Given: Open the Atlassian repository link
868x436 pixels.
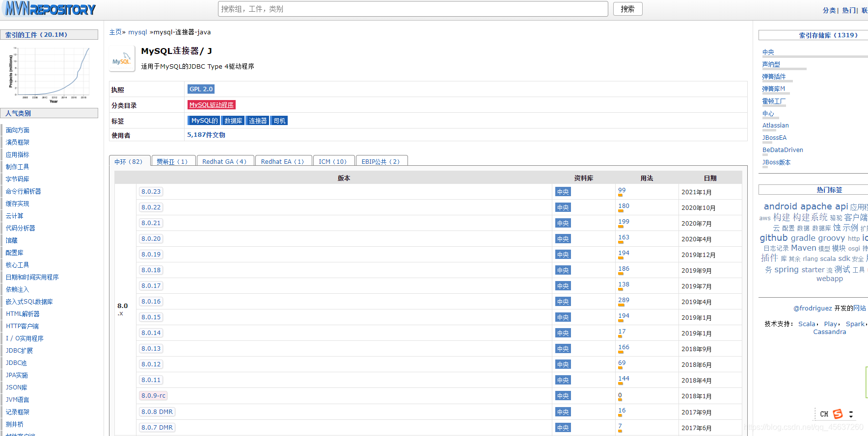Looking at the screenshot, I should pyautogui.click(x=776, y=126).
